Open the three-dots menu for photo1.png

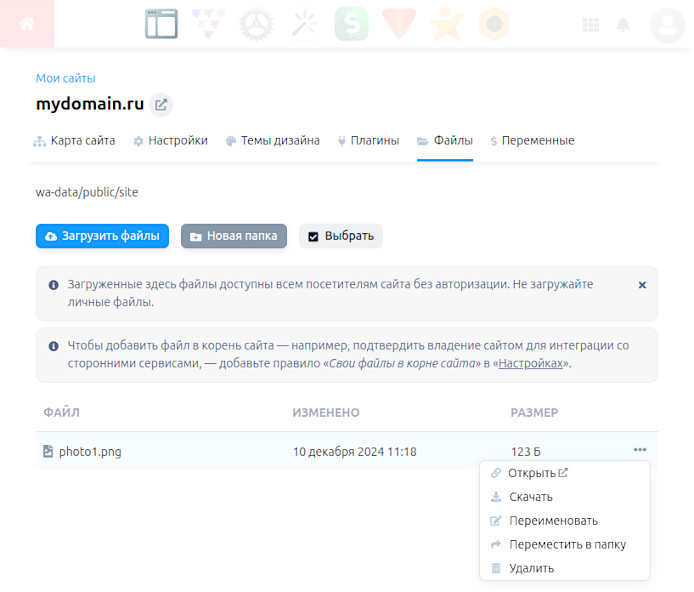[640, 450]
